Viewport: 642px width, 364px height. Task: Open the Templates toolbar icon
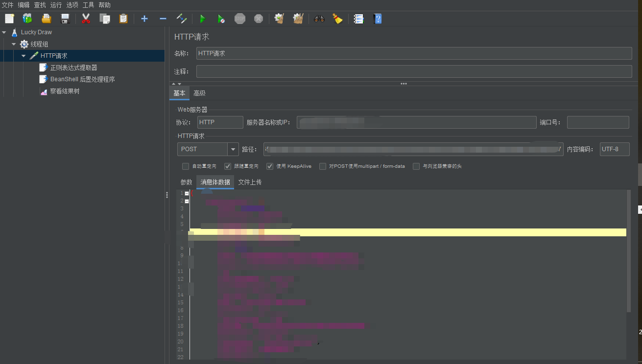(27, 19)
